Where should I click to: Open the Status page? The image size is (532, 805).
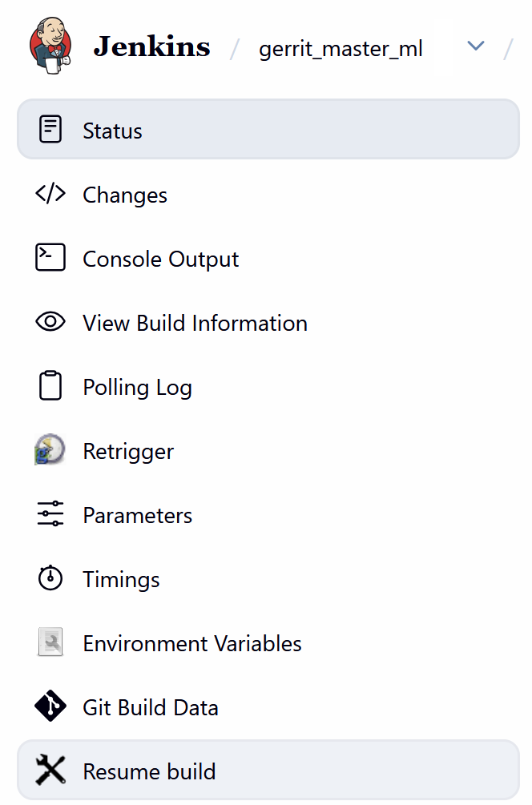pyautogui.click(x=112, y=130)
